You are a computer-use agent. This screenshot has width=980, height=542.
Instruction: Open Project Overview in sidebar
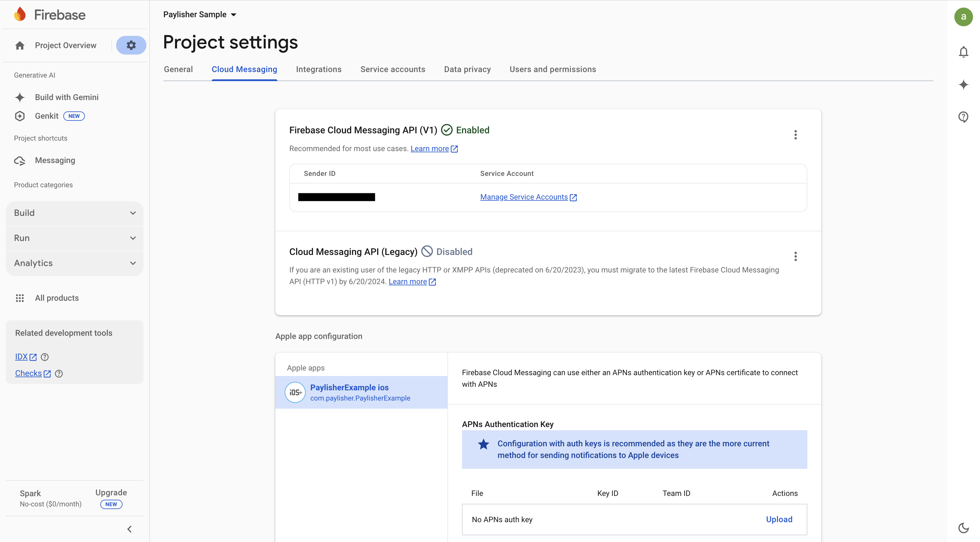65,46
